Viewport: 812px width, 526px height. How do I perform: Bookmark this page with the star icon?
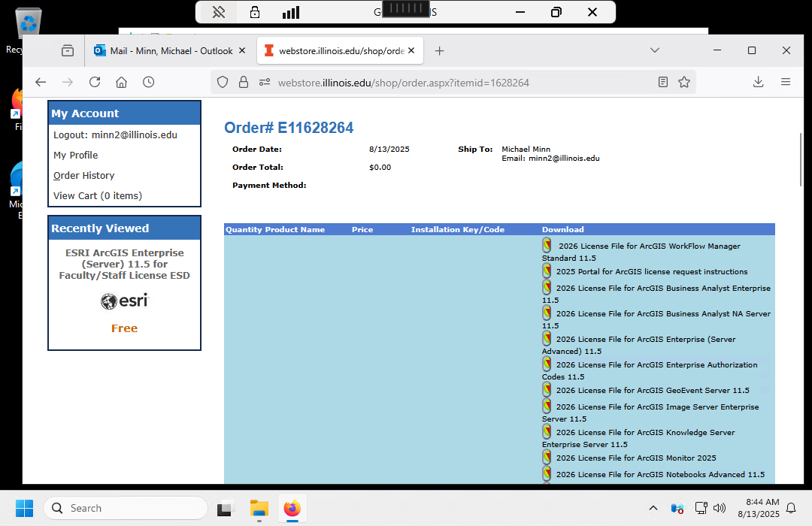click(x=684, y=82)
